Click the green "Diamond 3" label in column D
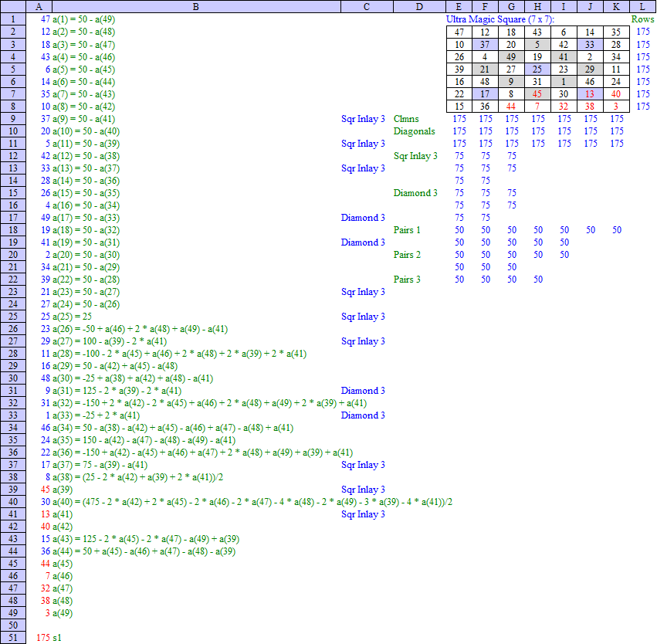 pyautogui.click(x=415, y=193)
